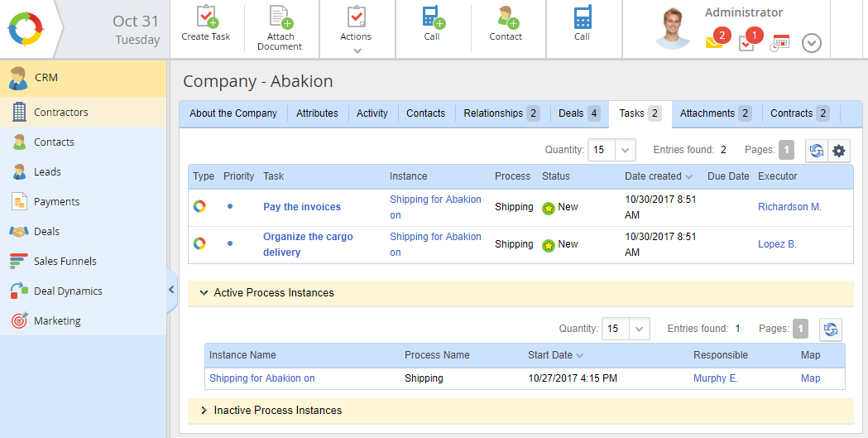Collapse the Active Process Instances section
868x438 pixels.
click(204, 293)
